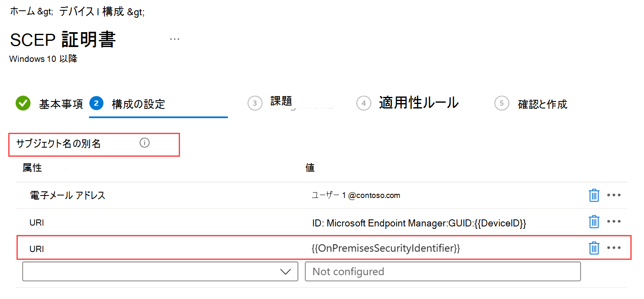Click the {{OnPremisesSecurityIdentifier}} value

point(386,248)
